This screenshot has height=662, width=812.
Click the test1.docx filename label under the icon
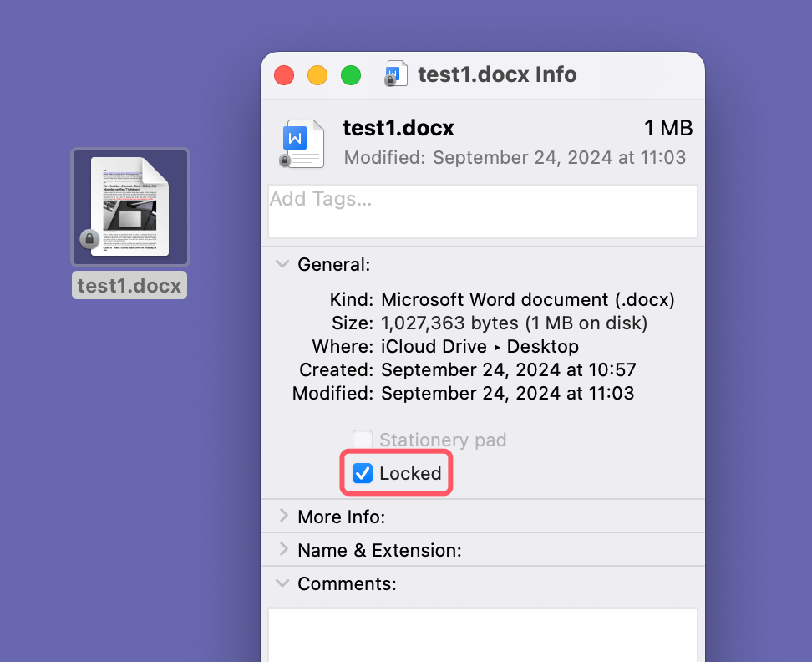129,284
